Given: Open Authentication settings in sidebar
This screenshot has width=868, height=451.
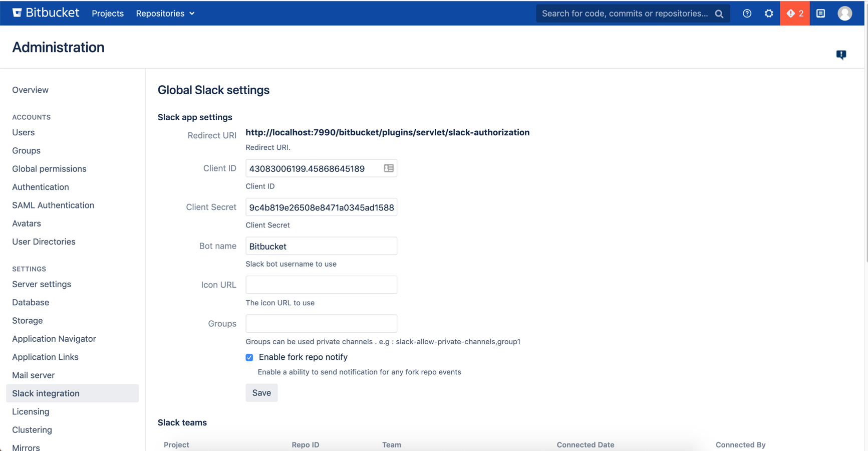Looking at the screenshot, I should pos(41,187).
